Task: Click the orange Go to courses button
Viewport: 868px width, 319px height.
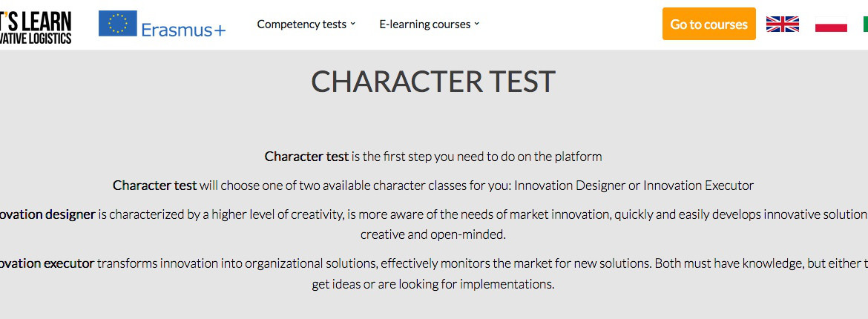Action: (708, 24)
